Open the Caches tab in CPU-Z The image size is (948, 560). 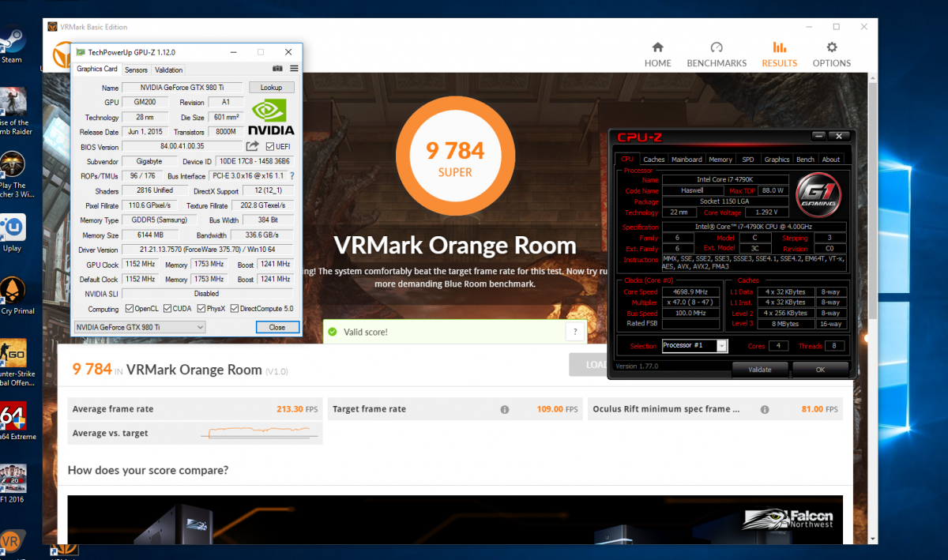tap(654, 160)
